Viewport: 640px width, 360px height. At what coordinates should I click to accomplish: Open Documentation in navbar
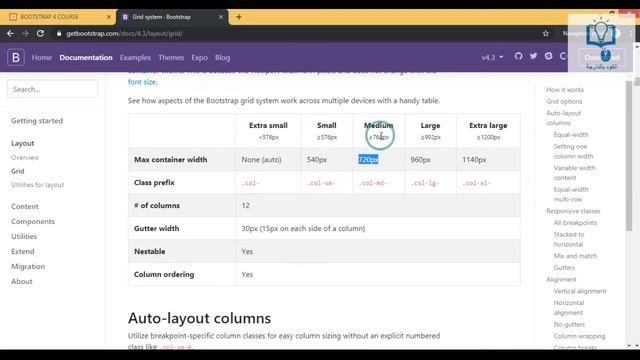point(86,58)
